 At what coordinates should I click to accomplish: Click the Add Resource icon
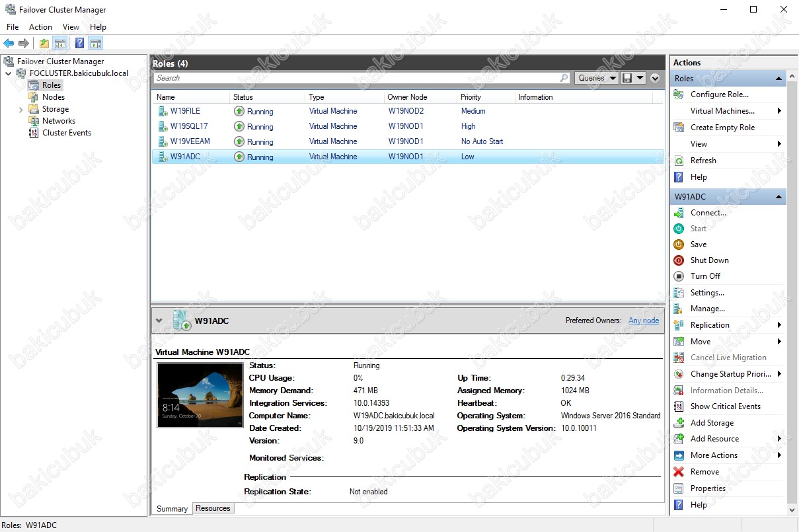coord(679,439)
